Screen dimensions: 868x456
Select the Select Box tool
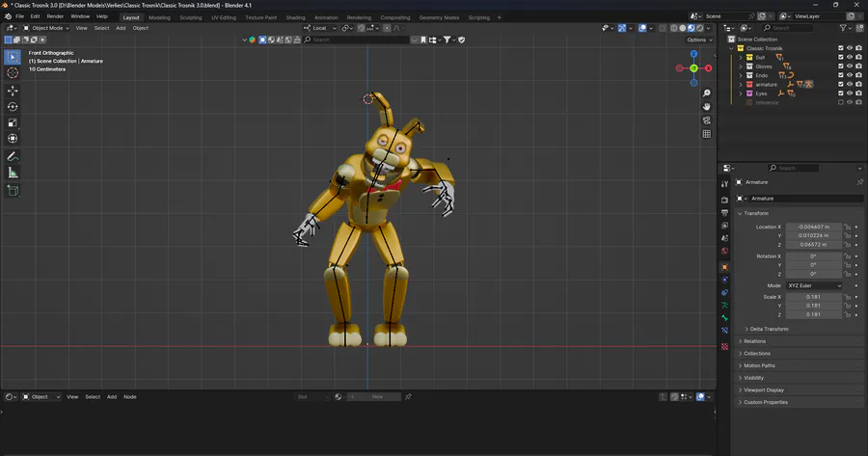point(13,57)
